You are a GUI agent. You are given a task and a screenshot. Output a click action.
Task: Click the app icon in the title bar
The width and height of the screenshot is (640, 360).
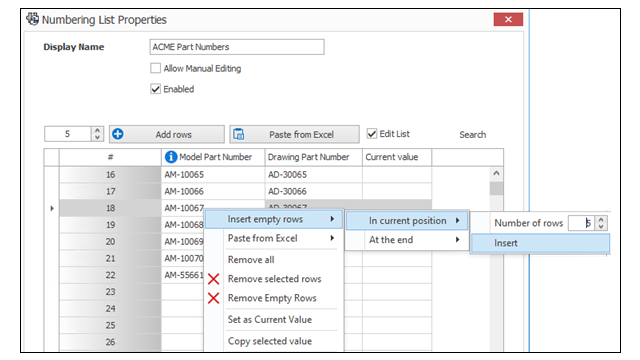32,19
